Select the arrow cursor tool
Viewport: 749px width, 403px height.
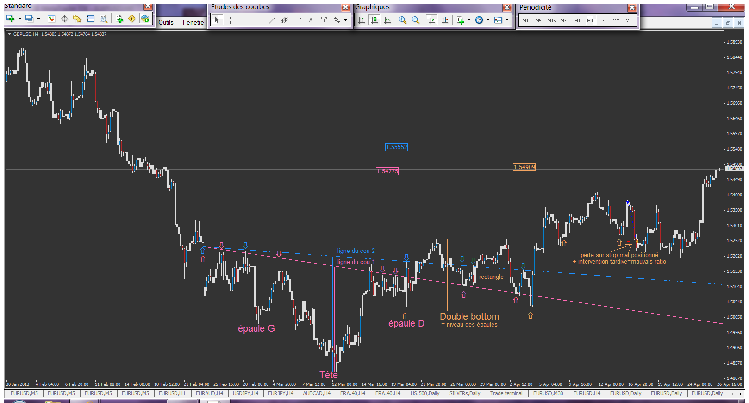click(216, 20)
